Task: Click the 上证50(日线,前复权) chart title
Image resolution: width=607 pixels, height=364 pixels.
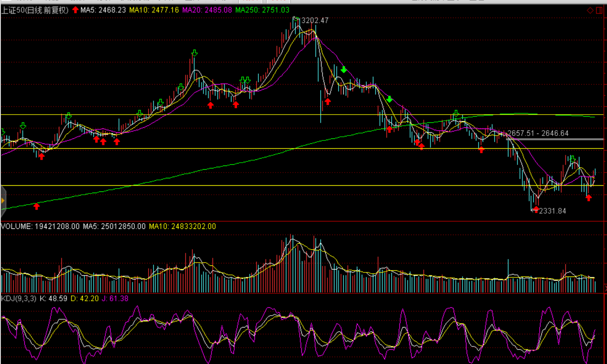Action: [35, 10]
